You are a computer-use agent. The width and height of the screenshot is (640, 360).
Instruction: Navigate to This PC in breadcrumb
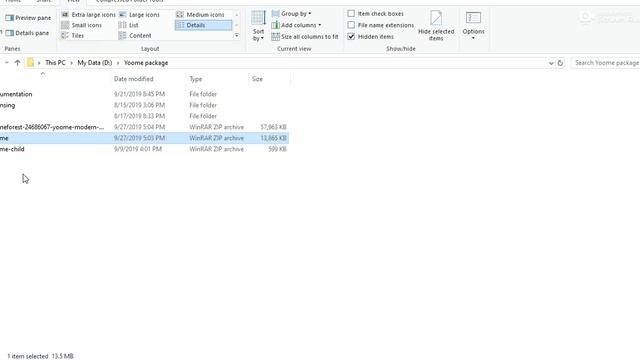(55, 63)
